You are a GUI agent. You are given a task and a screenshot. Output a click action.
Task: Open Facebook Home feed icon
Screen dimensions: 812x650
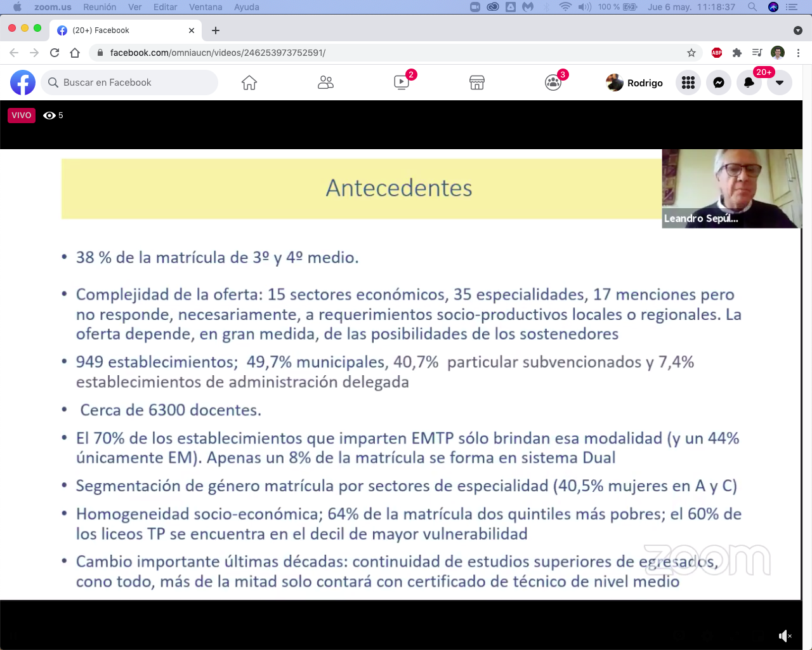coord(249,83)
